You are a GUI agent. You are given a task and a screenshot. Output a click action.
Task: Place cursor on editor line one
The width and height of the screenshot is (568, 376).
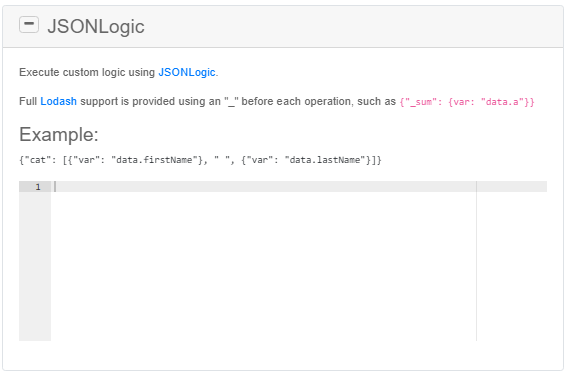[x=264, y=187]
